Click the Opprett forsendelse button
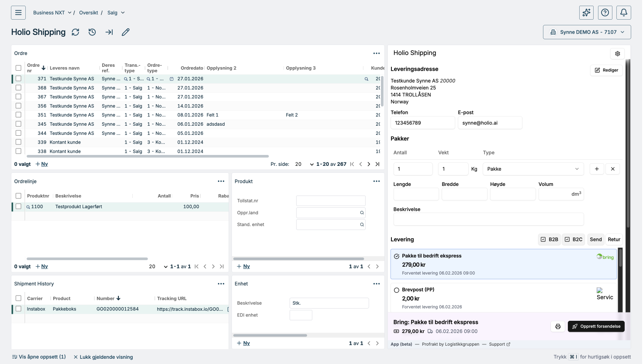643x364 pixels. pos(596,326)
